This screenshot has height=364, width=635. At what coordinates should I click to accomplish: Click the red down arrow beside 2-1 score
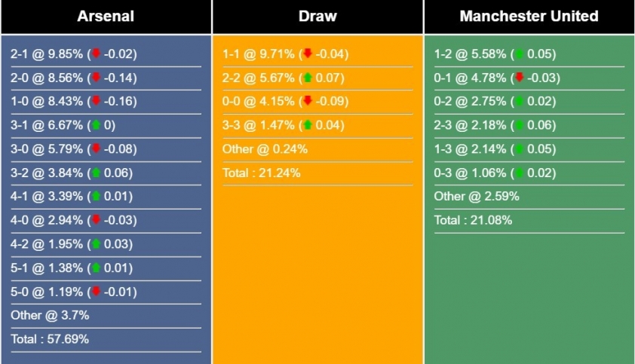[x=96, y=53]
